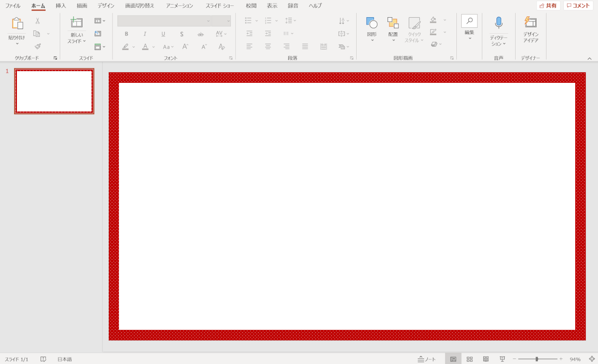The height and width of the screenshot is (364, 598).
Task: Expand the numbering list dropdown
Action: 276,21
